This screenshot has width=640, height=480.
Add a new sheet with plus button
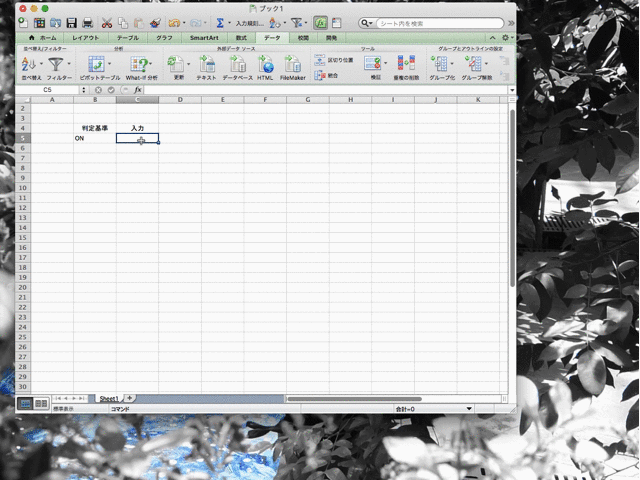(129, 398)
